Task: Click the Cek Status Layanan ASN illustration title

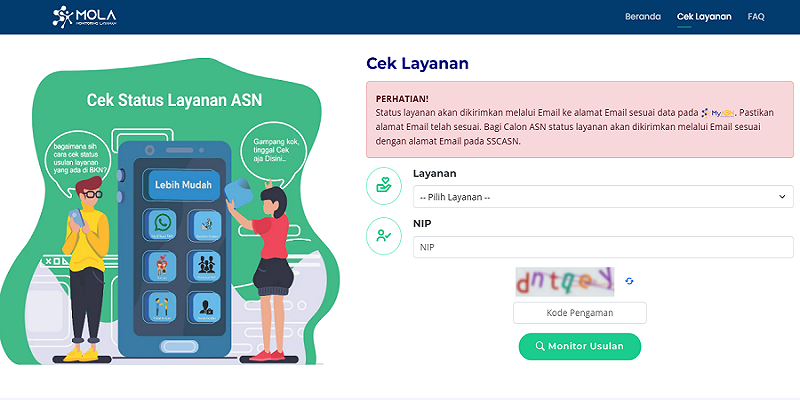Action: pos(161,101)
